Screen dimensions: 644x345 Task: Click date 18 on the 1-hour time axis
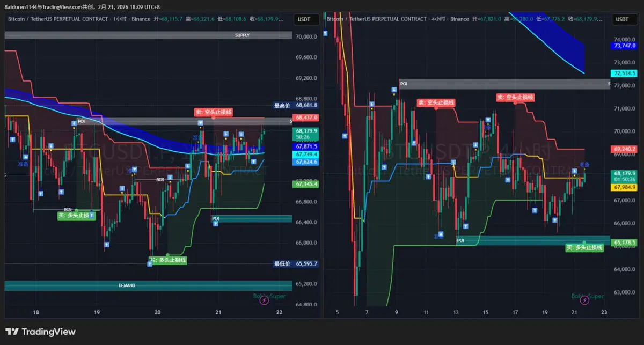click(x=36, y=312)
